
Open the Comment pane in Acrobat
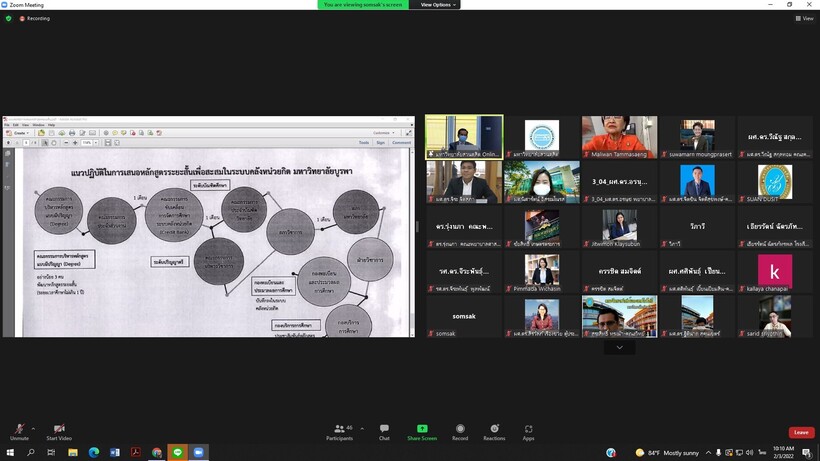point(401,143)
